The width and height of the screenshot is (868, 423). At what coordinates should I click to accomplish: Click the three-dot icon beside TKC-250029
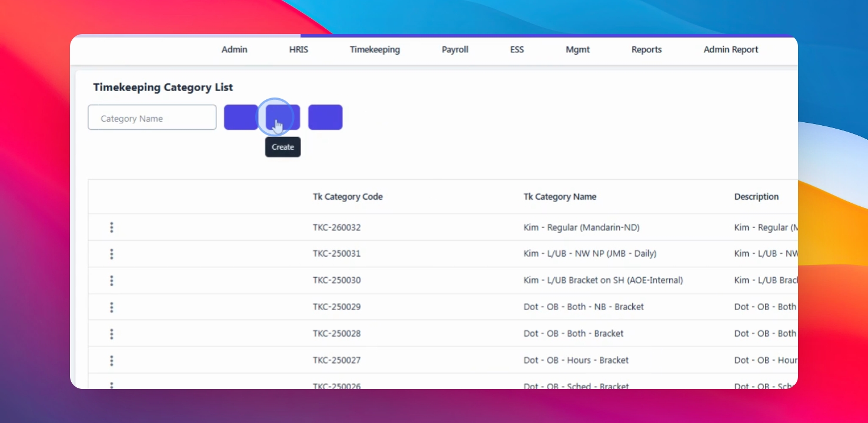[112, 307]
